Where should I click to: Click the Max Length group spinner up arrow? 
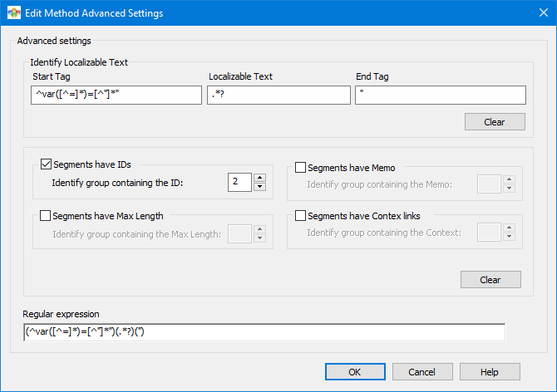[x=259, y=229]
